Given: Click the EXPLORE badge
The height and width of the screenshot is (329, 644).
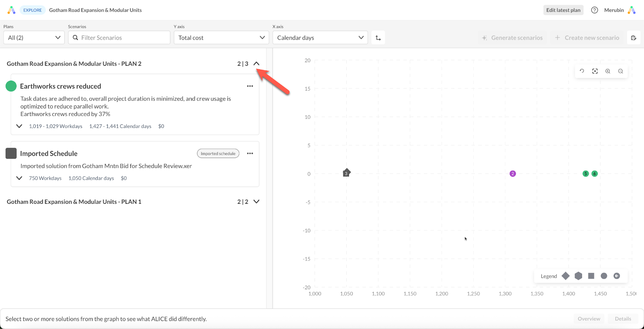Looking at the screenshot, I should [33, 10].
